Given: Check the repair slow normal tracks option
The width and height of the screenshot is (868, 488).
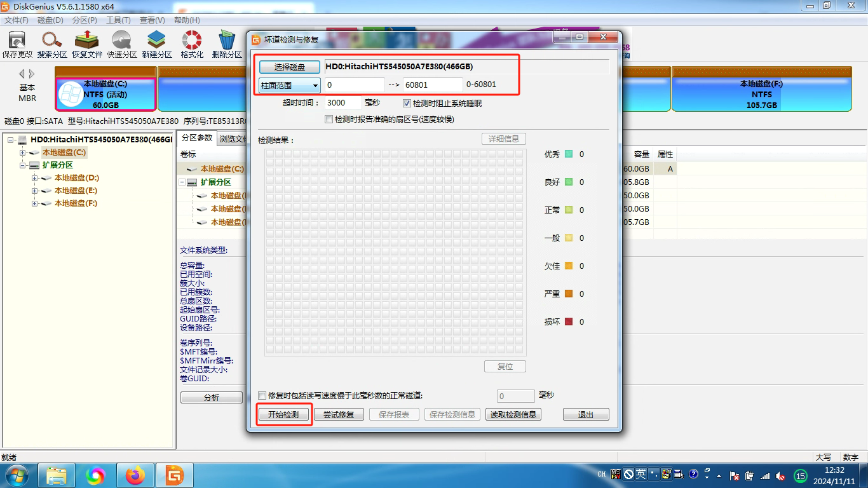Looking at the screenshot, I should pyautogui.click(x=262, y=395).
